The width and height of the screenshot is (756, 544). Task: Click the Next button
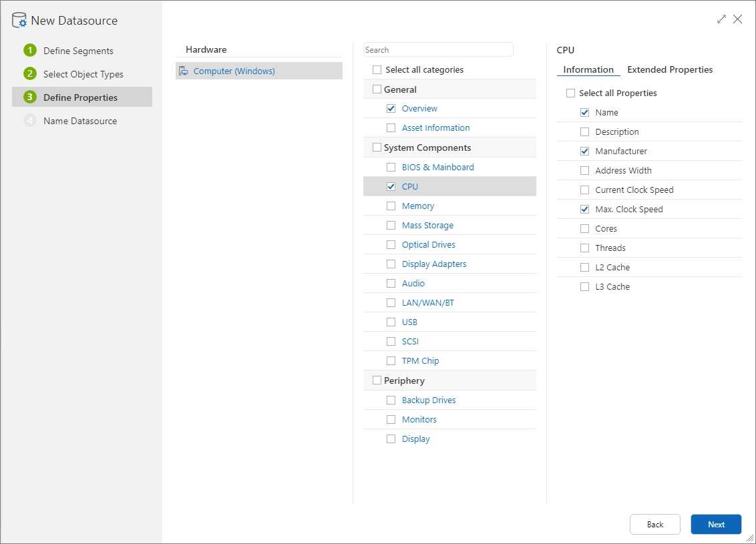716,524
